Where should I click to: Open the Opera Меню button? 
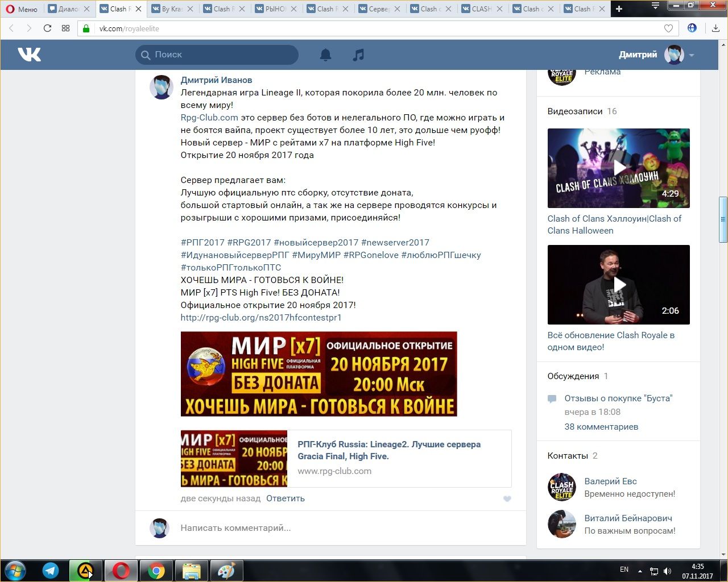[22, 9]
